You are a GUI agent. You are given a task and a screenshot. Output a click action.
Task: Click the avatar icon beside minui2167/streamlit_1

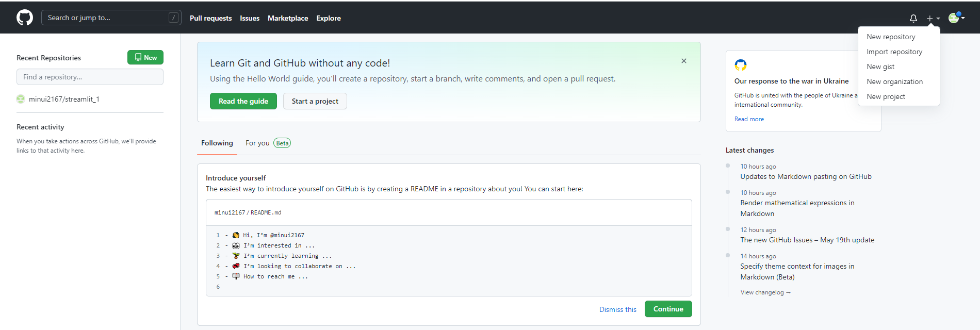coord(21,99)
